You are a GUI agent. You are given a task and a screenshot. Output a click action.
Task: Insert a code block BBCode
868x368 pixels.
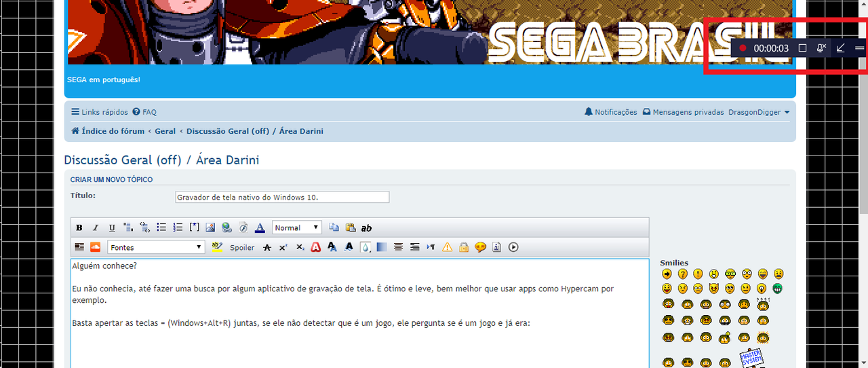(x=144, y=227)
